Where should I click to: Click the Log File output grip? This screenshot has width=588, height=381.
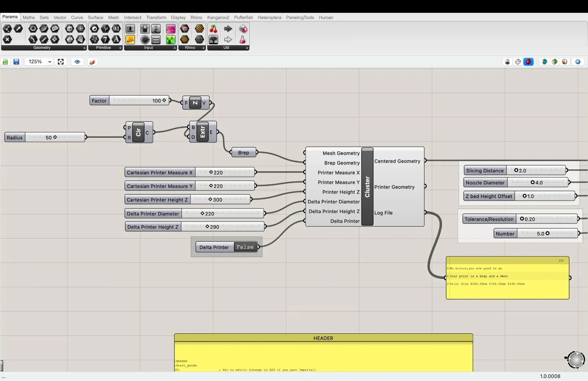(x=425, y=212)
